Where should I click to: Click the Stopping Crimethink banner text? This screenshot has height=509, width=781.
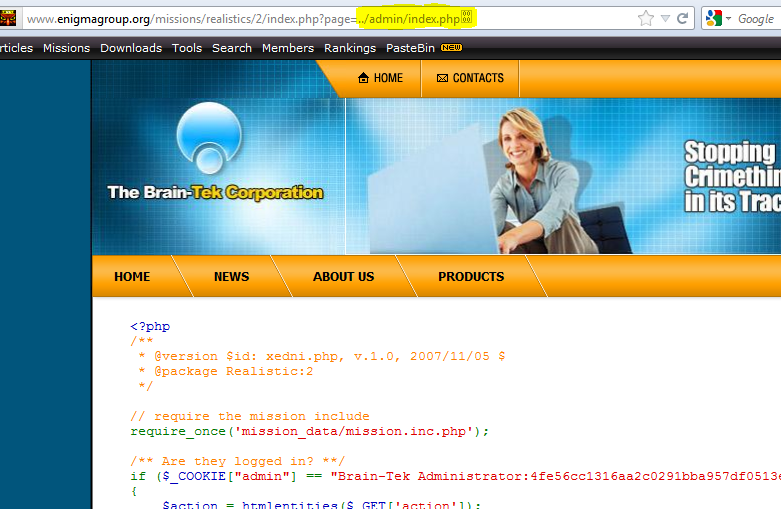pyautogui.click(x=732, y=177)
